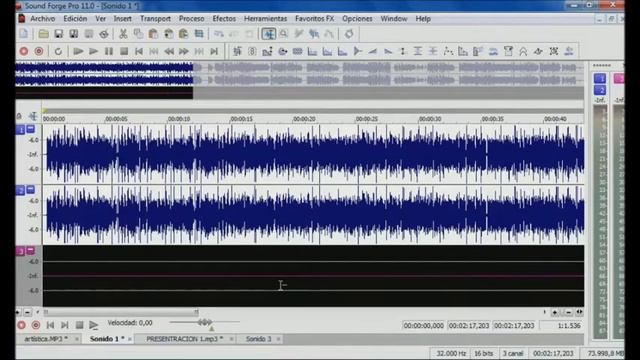Go to end in the transport toolbar
The width and height of the screenshot is (640, 360).
[x=214, y=51]
